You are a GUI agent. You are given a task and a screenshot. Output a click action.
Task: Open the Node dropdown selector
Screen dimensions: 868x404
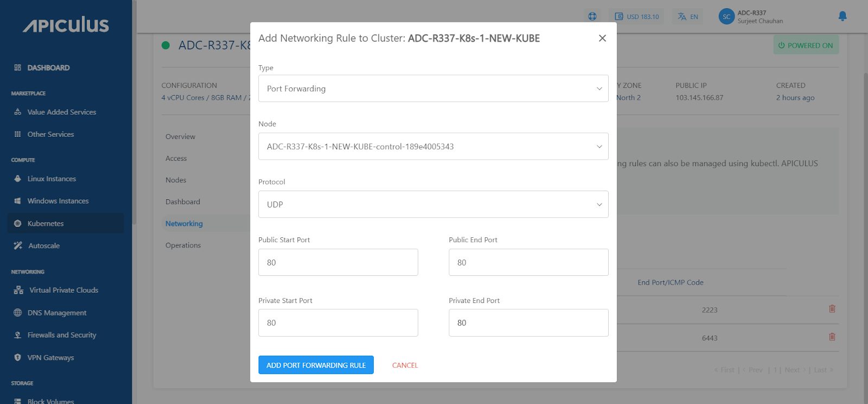tap(433, 147)
